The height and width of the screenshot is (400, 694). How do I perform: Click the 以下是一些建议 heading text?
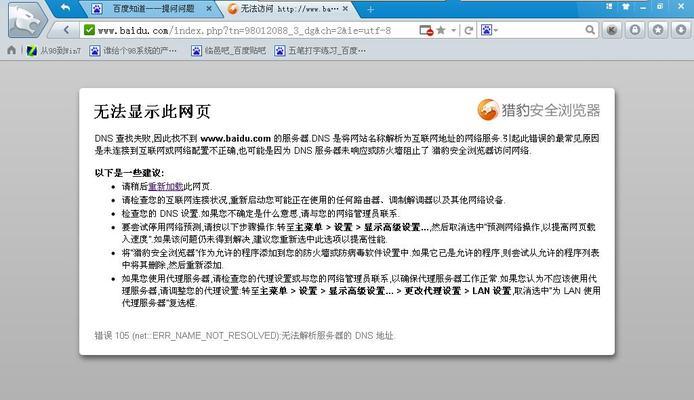pos(129,173)
